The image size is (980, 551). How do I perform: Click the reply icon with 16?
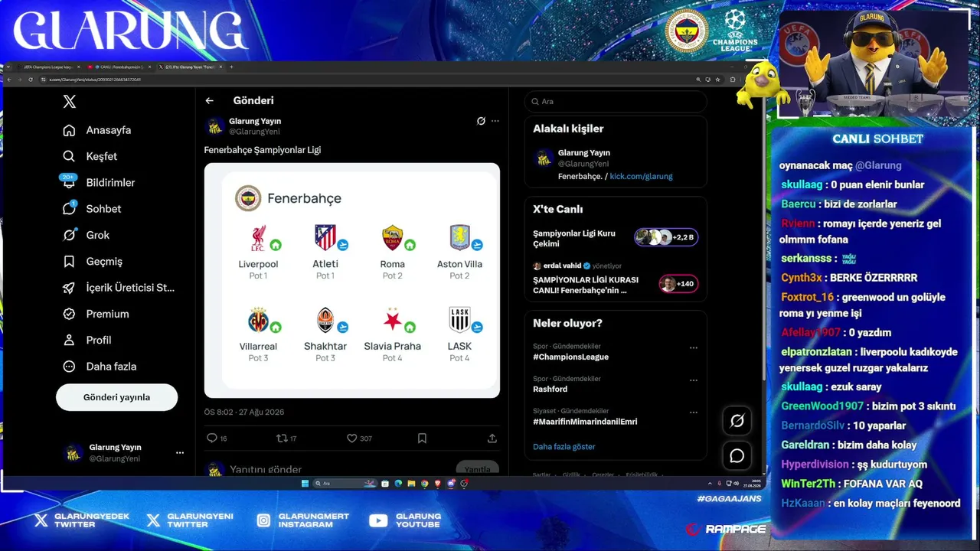click(x=212, y=438)
